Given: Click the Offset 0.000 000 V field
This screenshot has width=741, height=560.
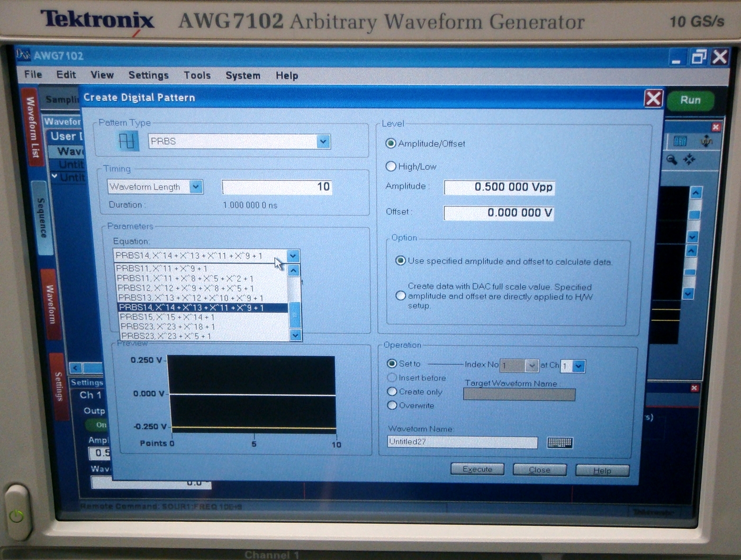Looking at the screenshot, I should pos(499,213).
